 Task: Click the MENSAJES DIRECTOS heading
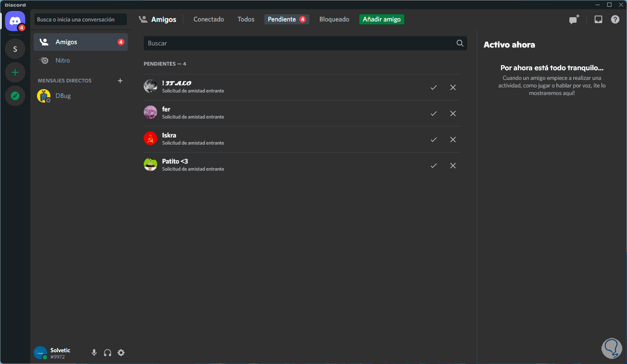coord(65,81)
